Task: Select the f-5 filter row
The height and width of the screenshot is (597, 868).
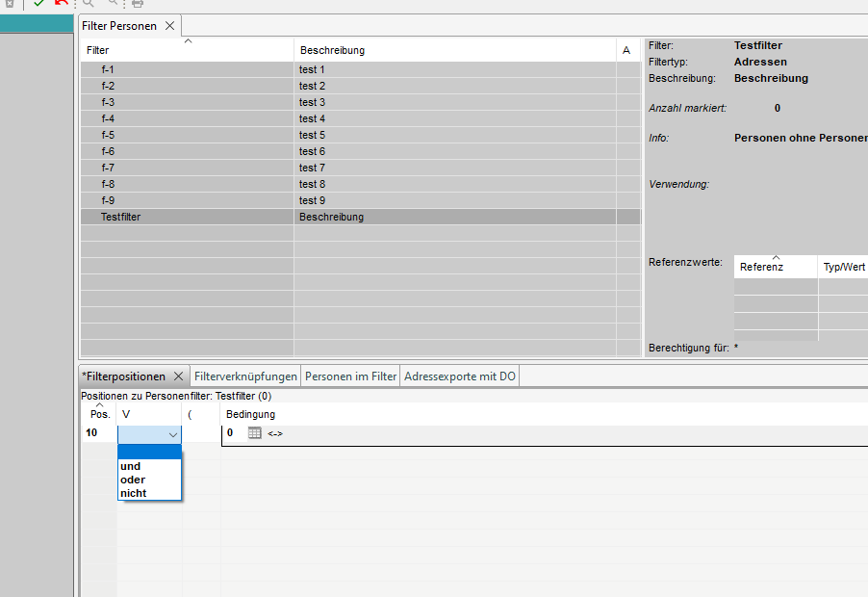Action: [x=187, y=135]
